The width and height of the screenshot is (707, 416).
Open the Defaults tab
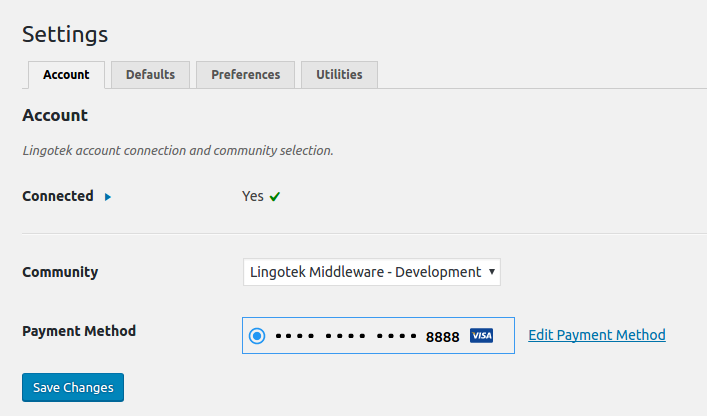point(150,75)
